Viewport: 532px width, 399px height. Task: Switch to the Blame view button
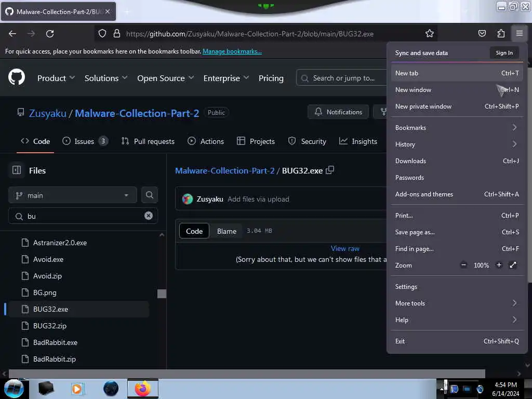click(x=227, y=231)
